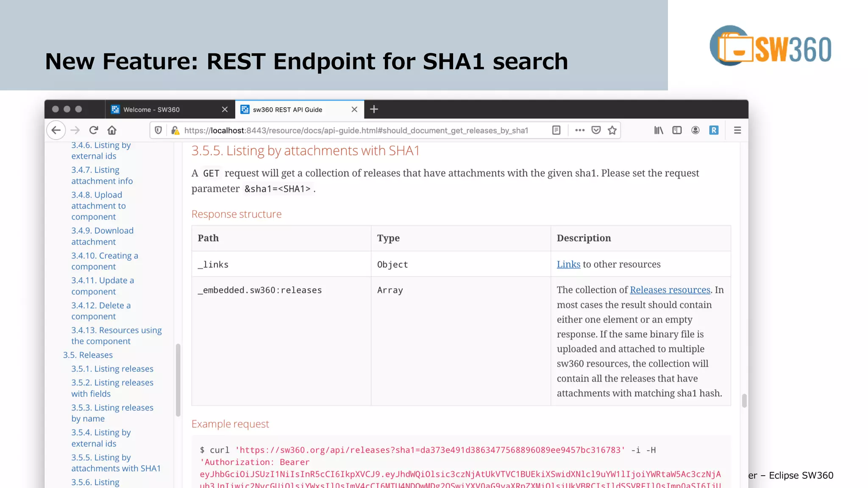Go to '3.4.8. Upload attachment to component'
This screenshot has height=488, width=868.
point(98,206)
